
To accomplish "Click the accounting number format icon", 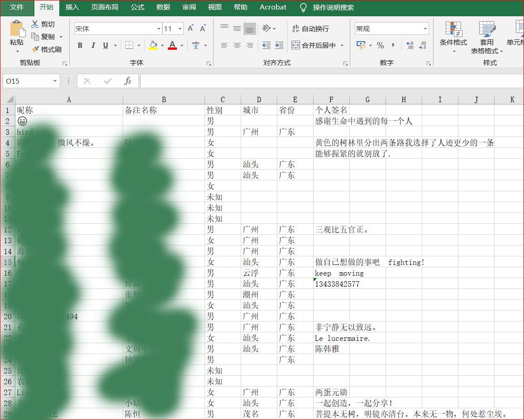I will 361,45.
